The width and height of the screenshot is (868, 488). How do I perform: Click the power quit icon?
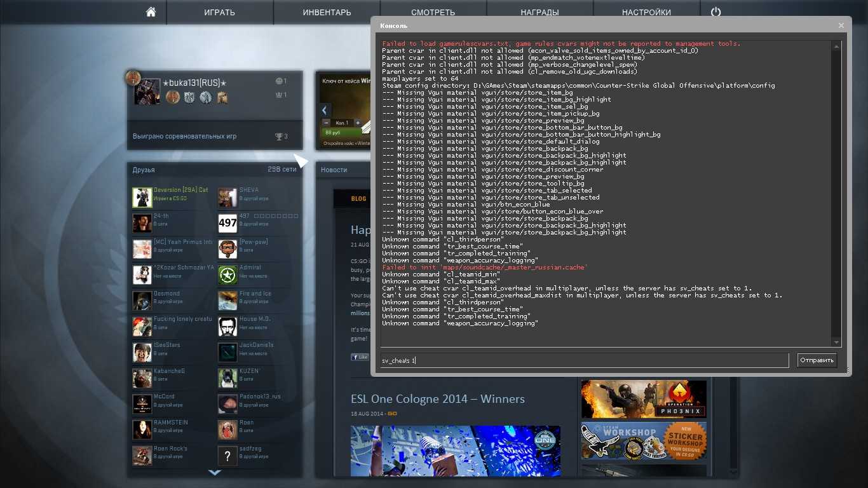(716, 12)
